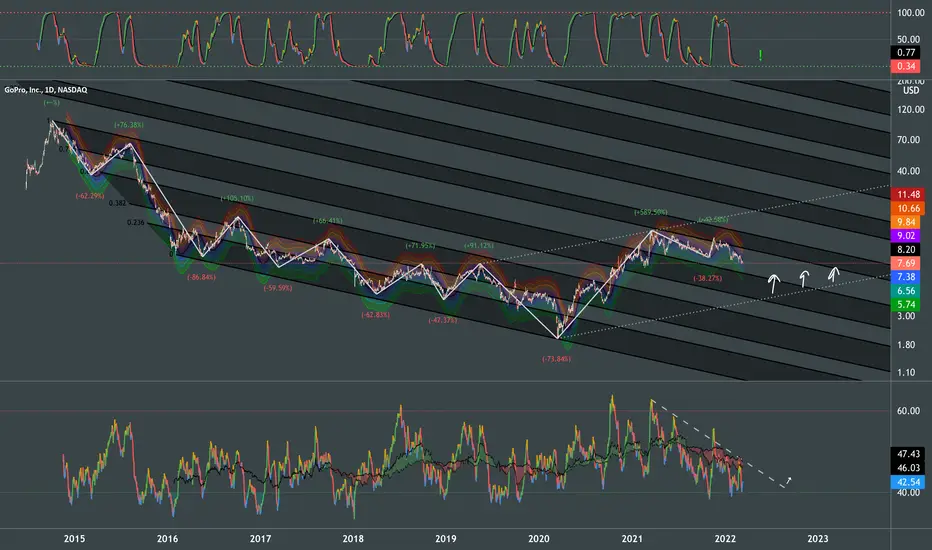932x550 pixels.
Task: Click the (-38.27%) swing label
Action: [x=707, y=278]
